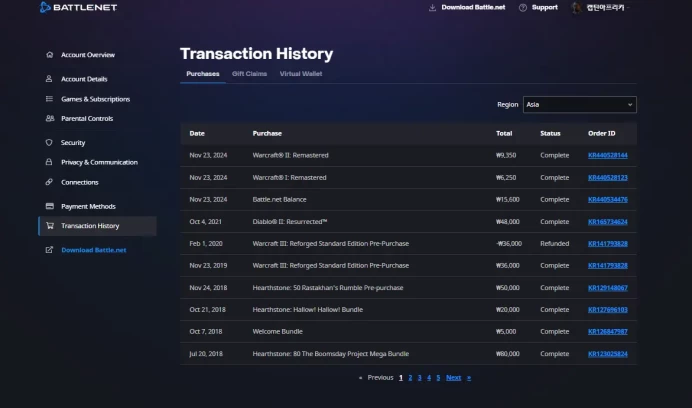Open order ID for Nov 23, 2019 purchase
The height and width of the screenshot is (408, 692).
[x=607, y=266]
